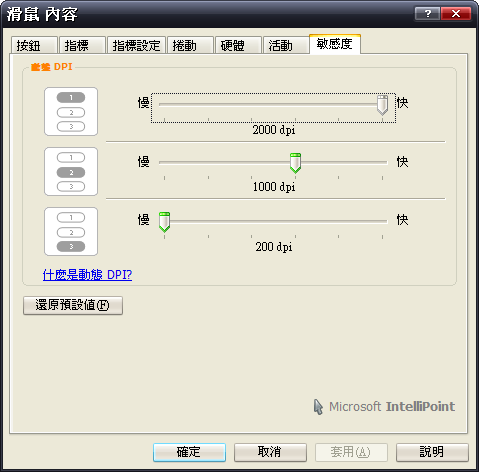The height and width of the screenshot is (472, 479).
Task: Switch to the 活動 tab
Action: pos(286,45)
